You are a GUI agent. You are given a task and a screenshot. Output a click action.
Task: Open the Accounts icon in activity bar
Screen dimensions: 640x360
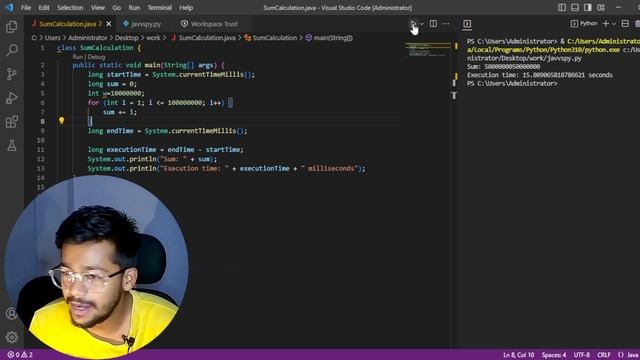(x=11, y=313)
